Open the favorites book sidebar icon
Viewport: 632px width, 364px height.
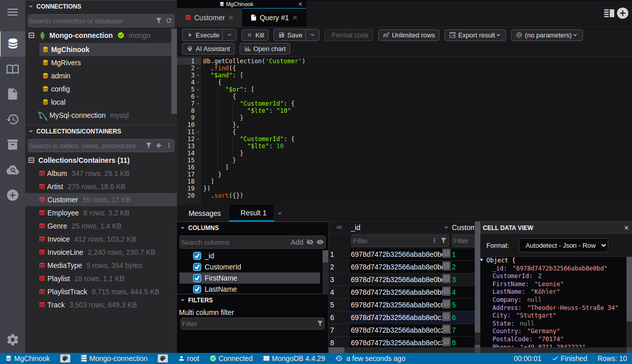click(x=13, y=69)
